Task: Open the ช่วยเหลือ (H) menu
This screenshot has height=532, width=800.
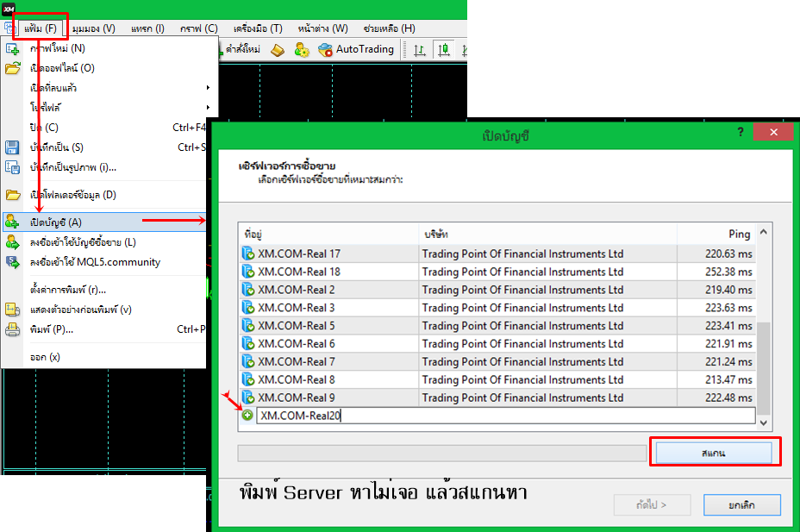Action: 390,28
